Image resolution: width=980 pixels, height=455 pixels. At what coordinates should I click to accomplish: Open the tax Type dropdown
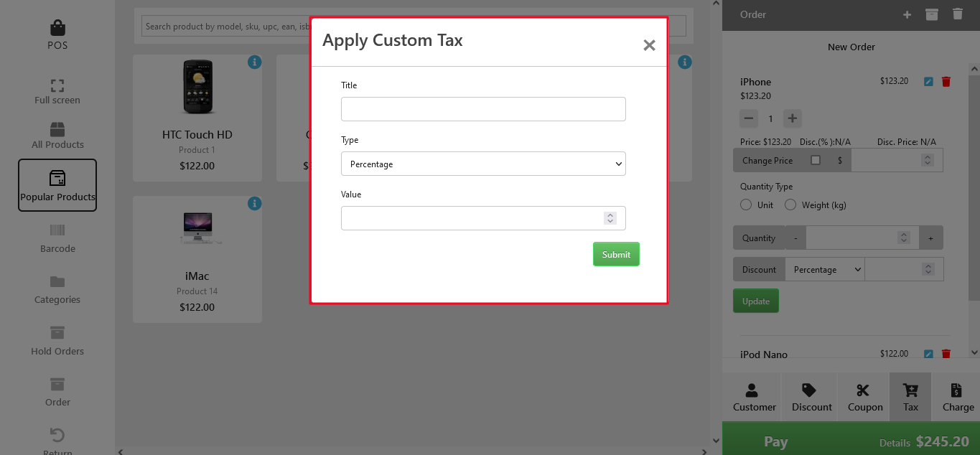[x=483, y=164]
